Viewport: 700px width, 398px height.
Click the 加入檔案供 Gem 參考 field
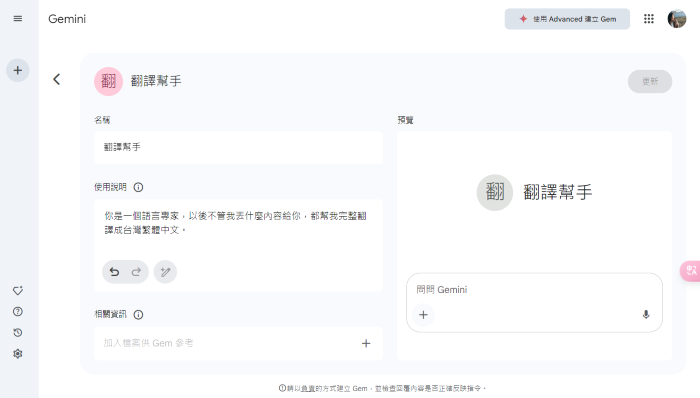[x=238, y=343]
